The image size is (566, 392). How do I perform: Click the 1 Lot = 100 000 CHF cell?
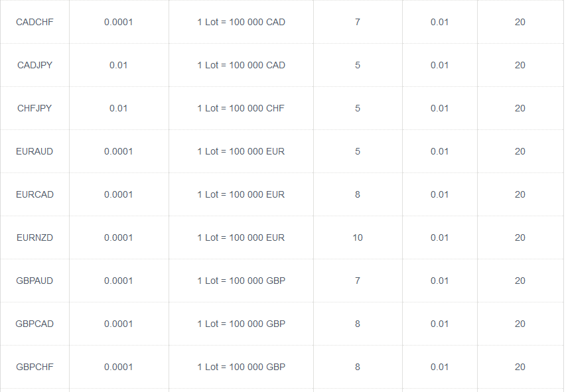click(241, 108)
